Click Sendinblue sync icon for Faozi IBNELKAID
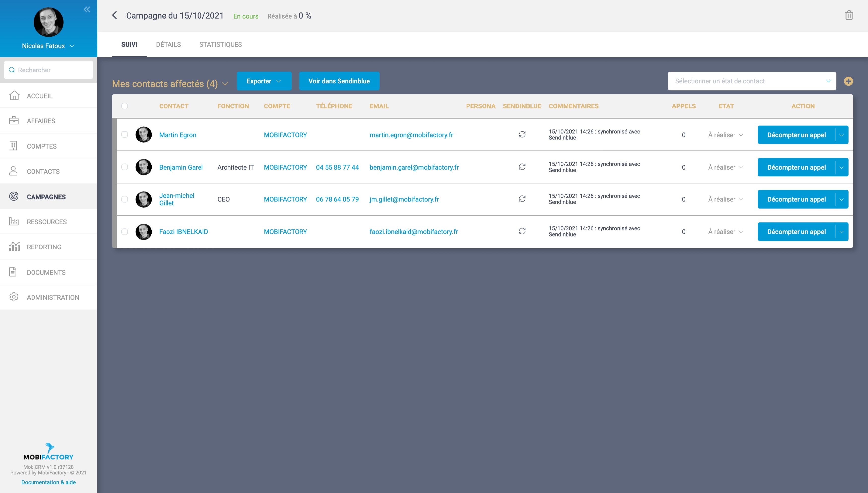This screenshot has width=868, height=493. pyautogui.click(x=522, y=231)
